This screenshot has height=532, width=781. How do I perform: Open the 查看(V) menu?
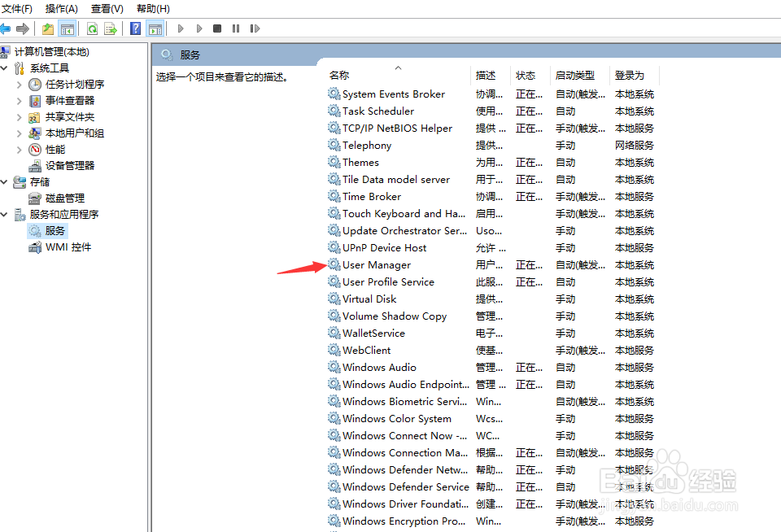point(107,8)
